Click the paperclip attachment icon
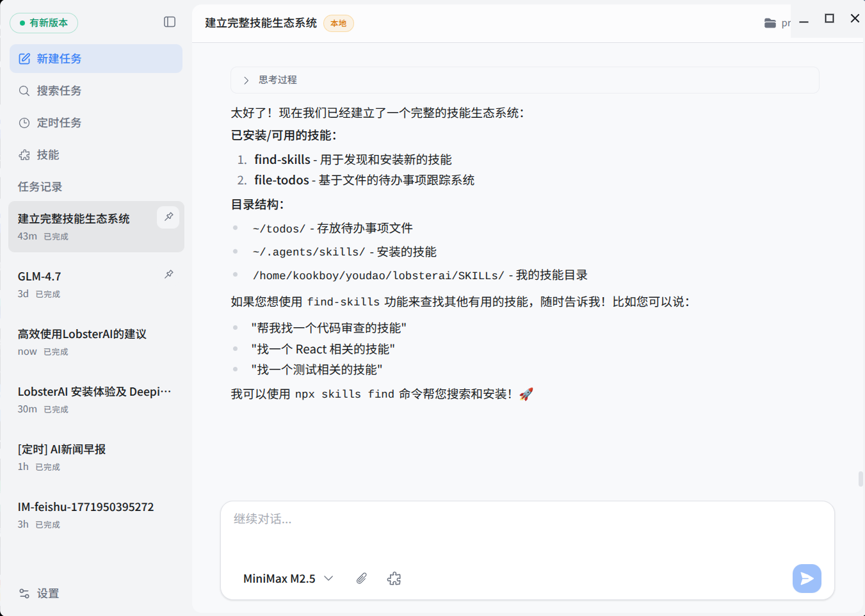Screen dimensions: 865x616 (x=361, y=578)
